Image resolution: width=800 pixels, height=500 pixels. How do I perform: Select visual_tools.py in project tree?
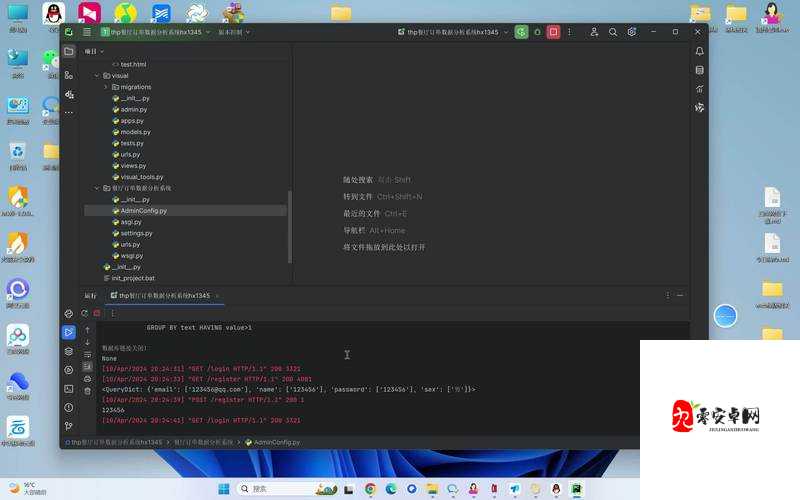(x=142, y=177)
